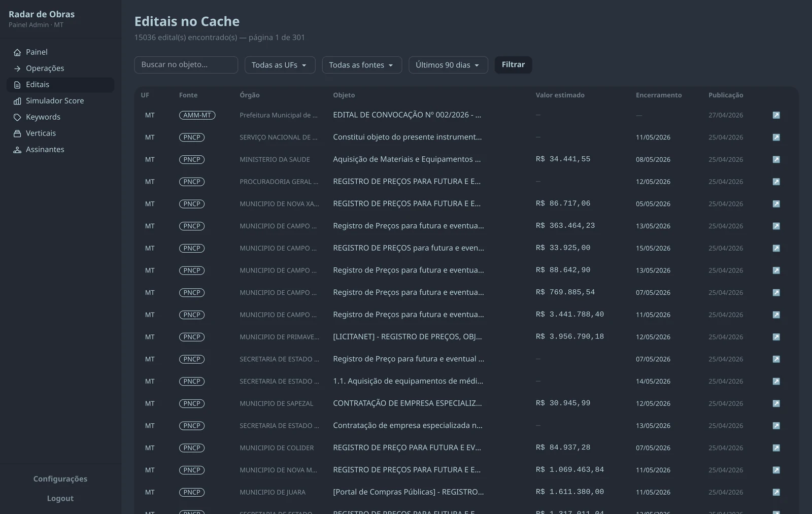Open external link for R$ 363.464,23 row
This screenshot has width=812, height=514.
point(776,226)
